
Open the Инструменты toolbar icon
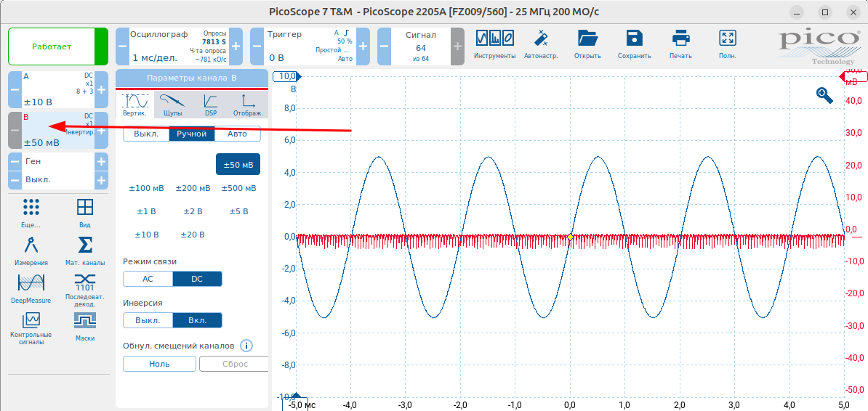494,38
